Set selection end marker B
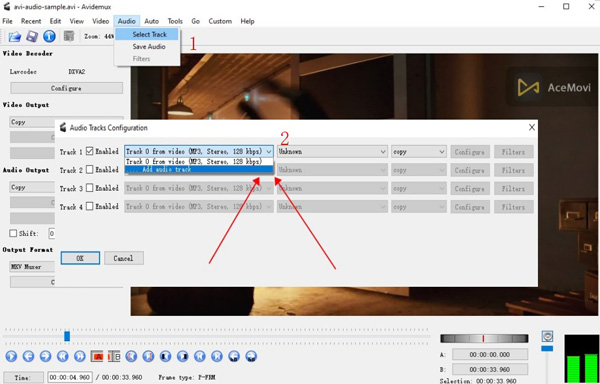Image resolution: width=600 pixels, height=384 pixels. (x=114, y=356)
